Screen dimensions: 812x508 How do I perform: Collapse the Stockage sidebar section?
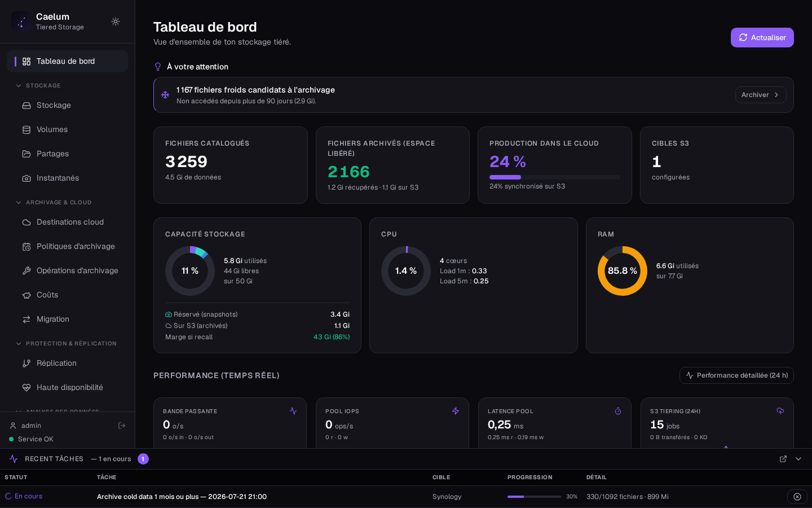[x=19, y=86]
